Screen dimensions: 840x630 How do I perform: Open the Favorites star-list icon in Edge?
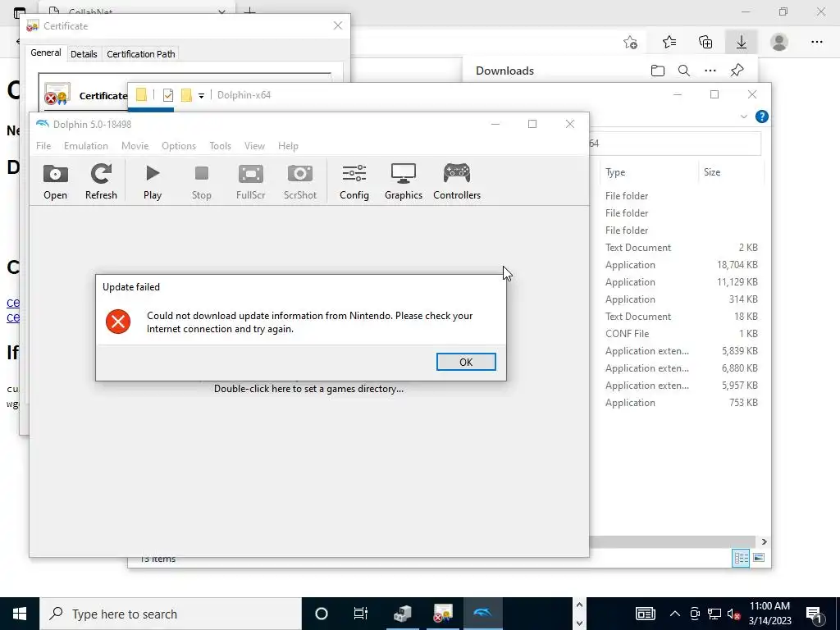(x=669, y=42)
